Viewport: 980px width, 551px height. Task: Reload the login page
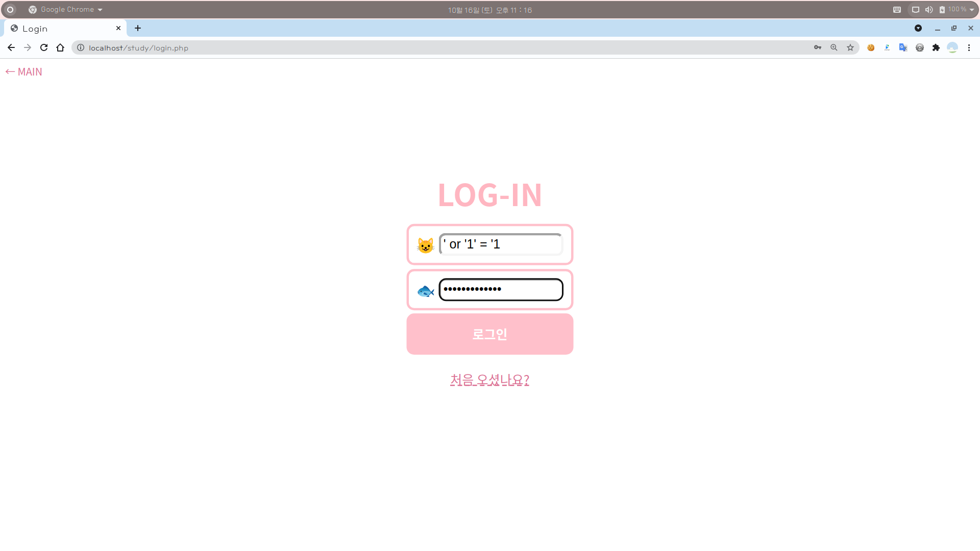(44, 47)
